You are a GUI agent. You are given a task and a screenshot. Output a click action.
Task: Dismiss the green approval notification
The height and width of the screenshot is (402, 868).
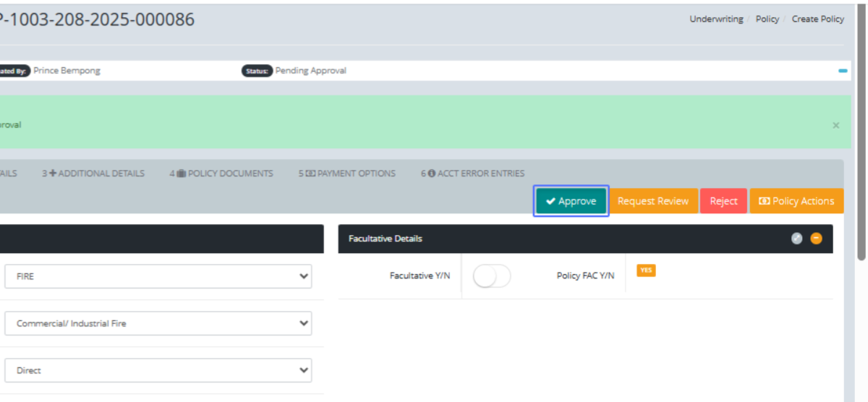tap(835, 125)
